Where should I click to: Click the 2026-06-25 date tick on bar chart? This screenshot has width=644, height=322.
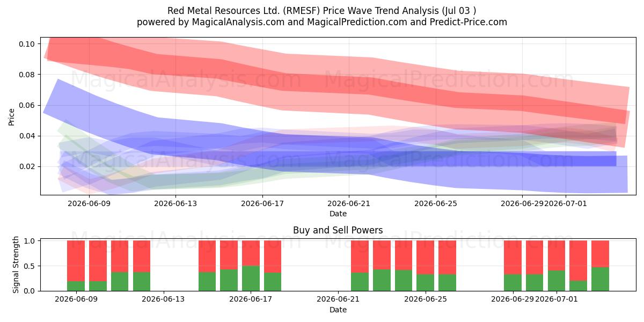425,299
